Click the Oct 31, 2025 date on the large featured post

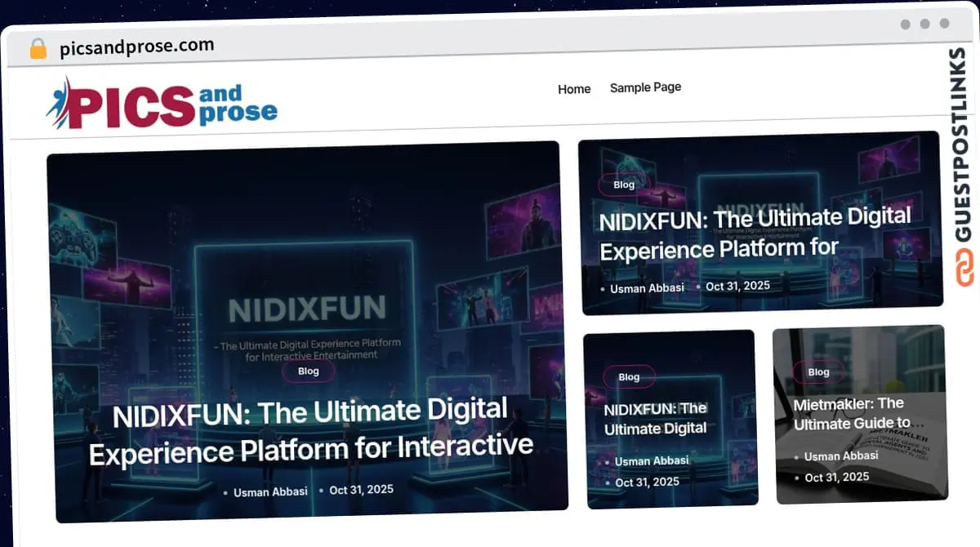(x=361, y=489)
